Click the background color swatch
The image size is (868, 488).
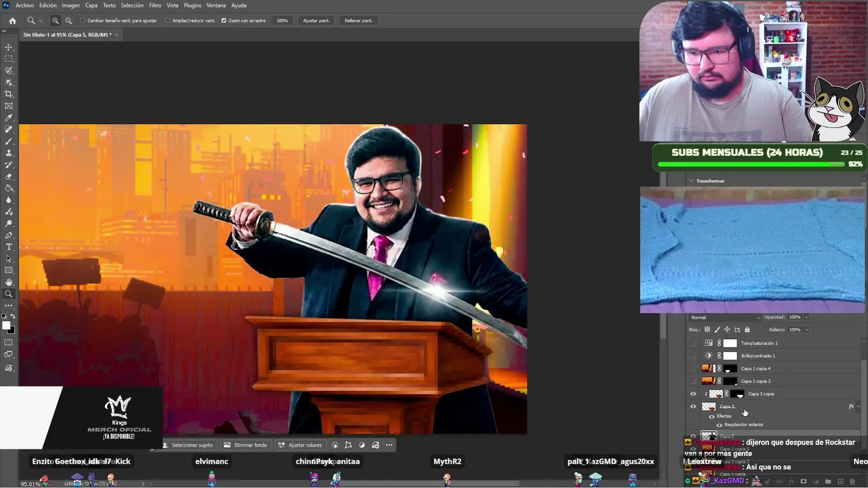pos(11,330)
